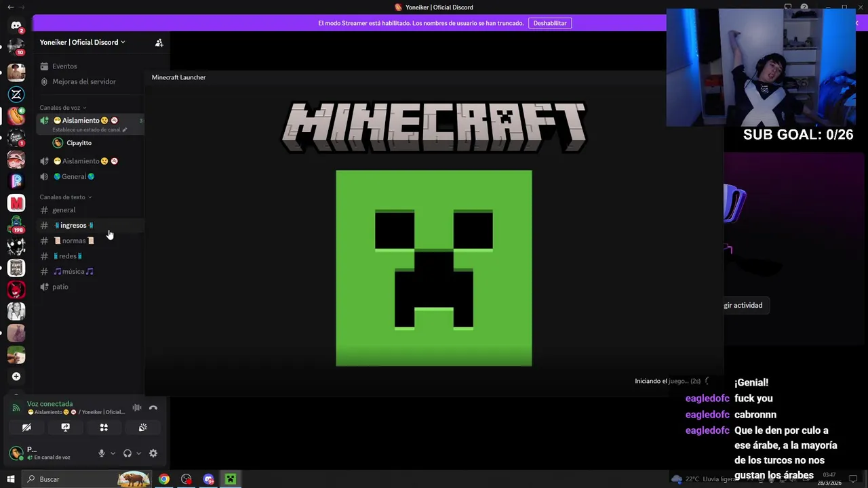Select the hot dog server icon
The height and width of the screenshot is (488, 868).
click(x=16, y=116)
